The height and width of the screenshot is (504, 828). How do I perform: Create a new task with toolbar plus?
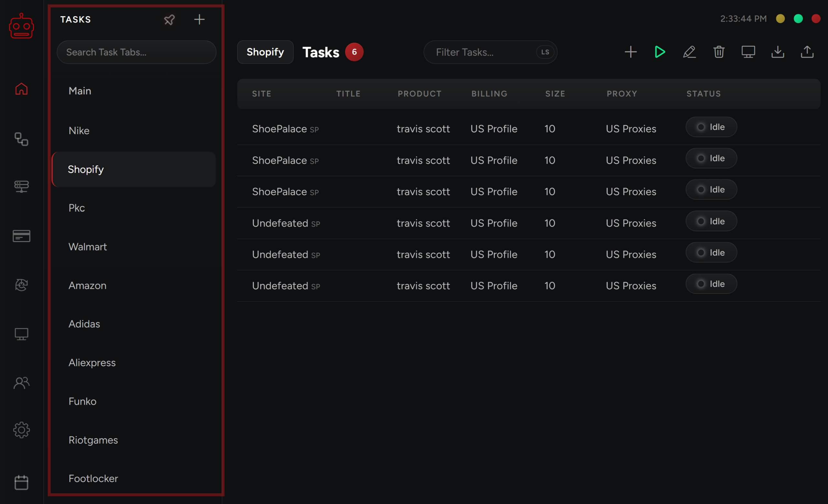pyautogui.click(x=631, y=52)
